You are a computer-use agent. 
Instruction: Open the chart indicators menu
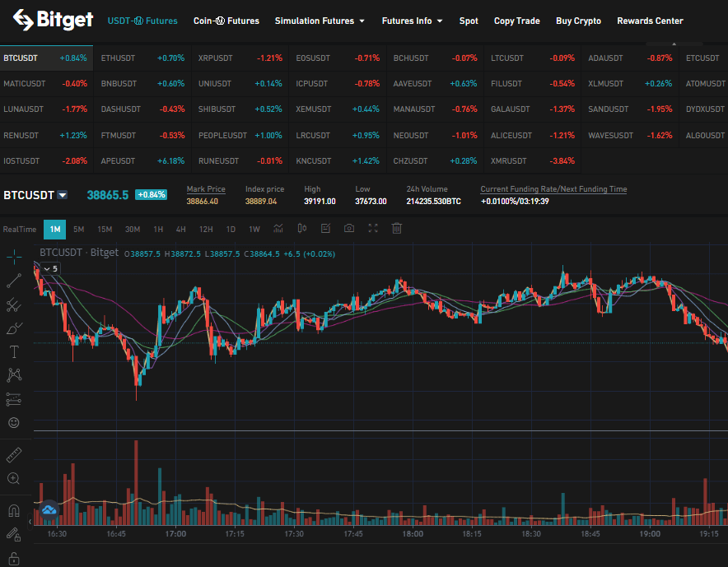(278, 228)
